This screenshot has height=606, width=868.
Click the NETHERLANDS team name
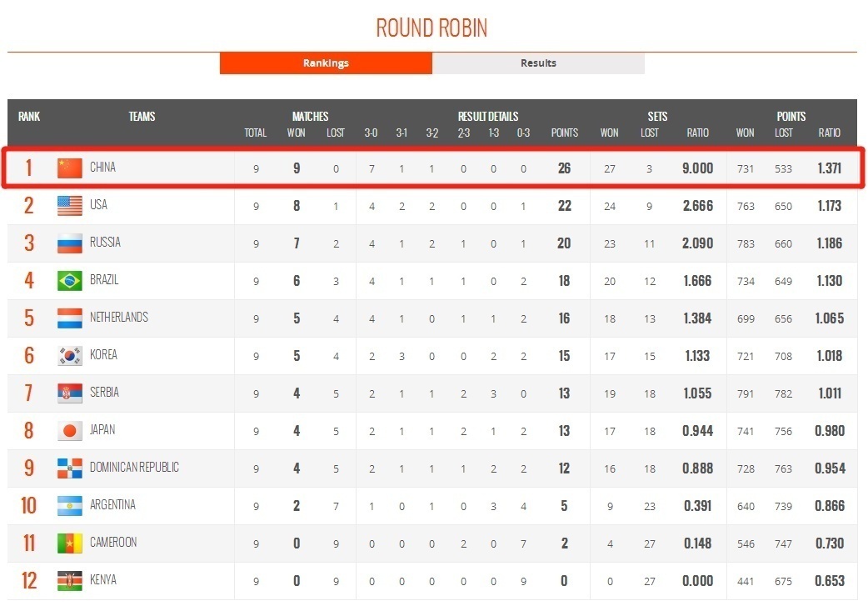[119, 318]
